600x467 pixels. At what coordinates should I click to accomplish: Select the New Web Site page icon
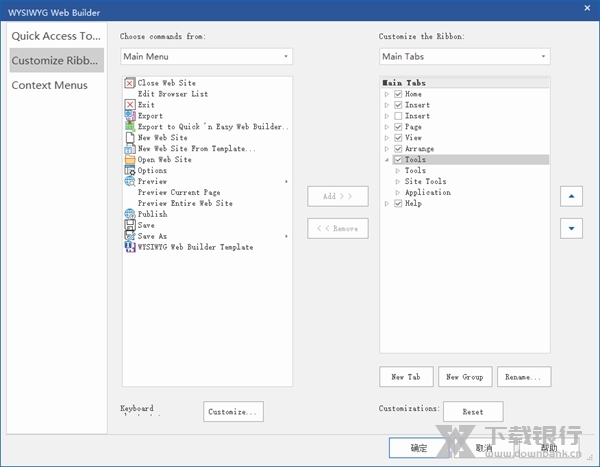(x=130, y=138)
